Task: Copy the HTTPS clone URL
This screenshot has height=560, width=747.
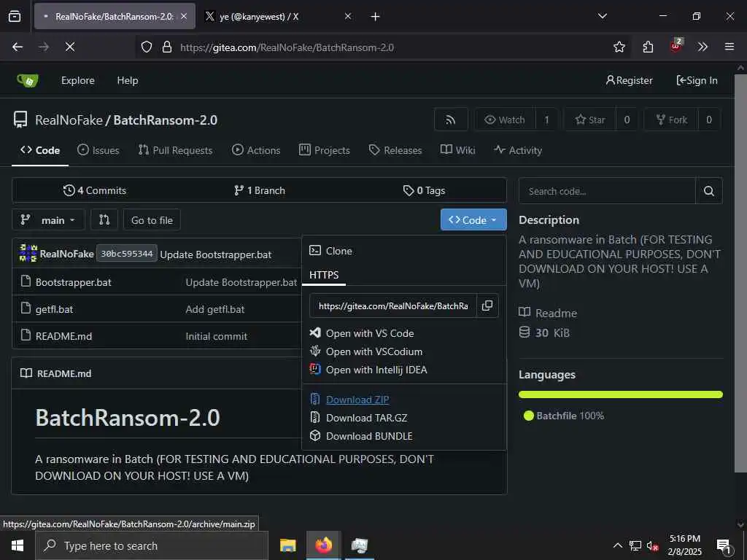Action: (x=487, y=306)
